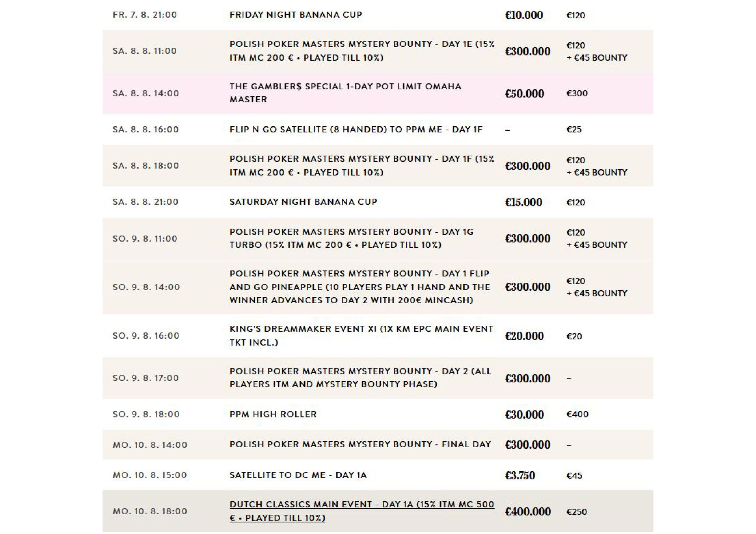Select Mystery Bounty Day 1G Turbo event
This screenshot has width=756, height=534.
[351, 238]
